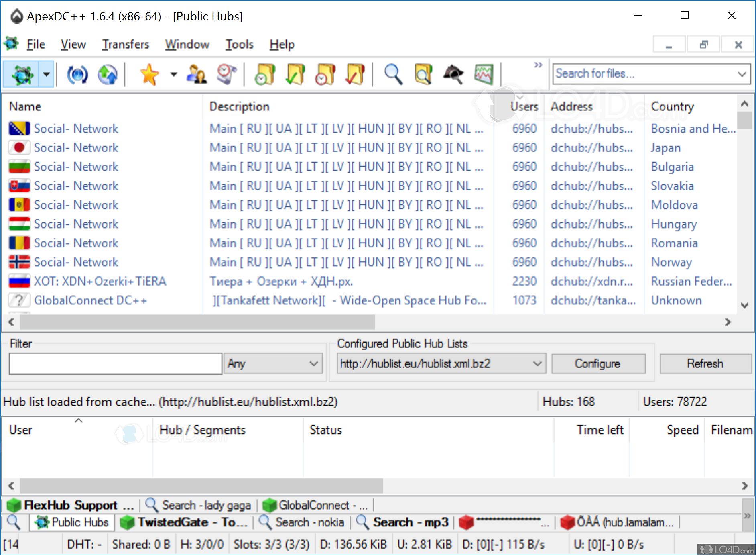Switch to Search - nokia tab
Screen dimensions: 756x555
(x=302, y=522)
